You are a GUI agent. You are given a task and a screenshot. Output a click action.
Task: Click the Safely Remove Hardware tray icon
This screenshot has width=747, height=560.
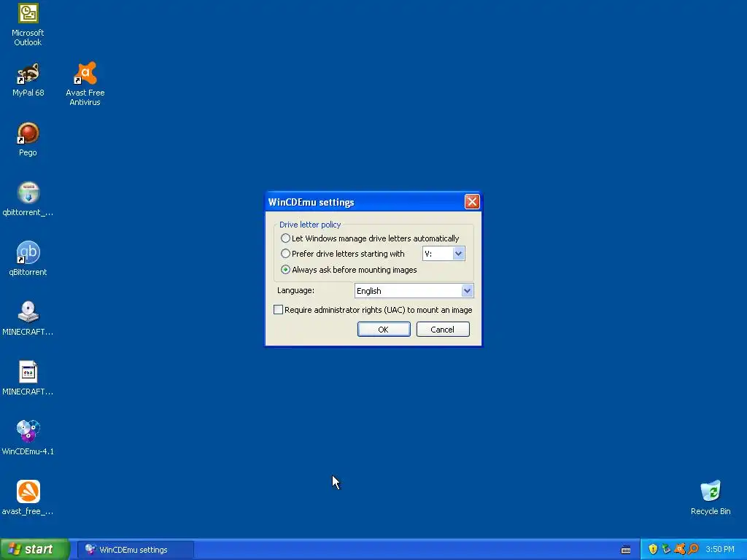666,549
